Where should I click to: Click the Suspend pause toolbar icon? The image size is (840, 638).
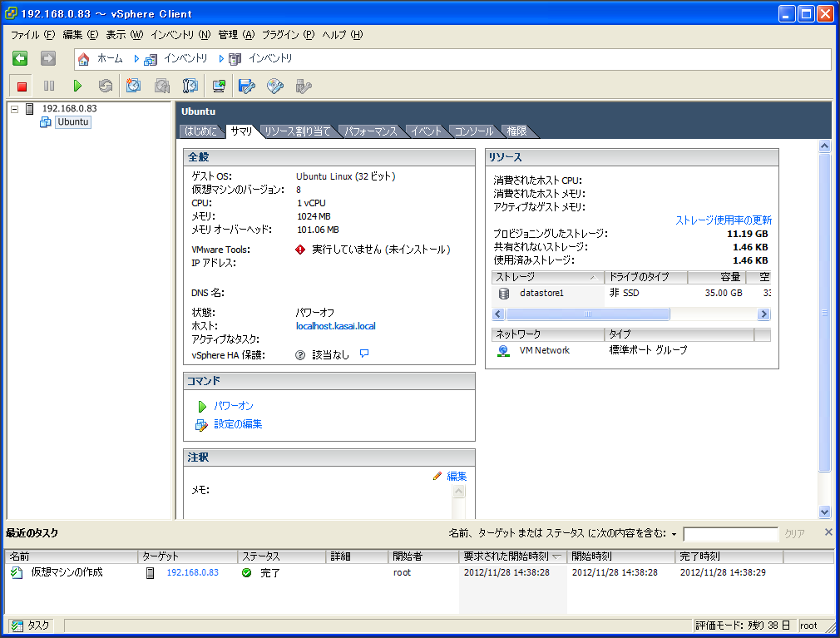[x=49, y=86]
